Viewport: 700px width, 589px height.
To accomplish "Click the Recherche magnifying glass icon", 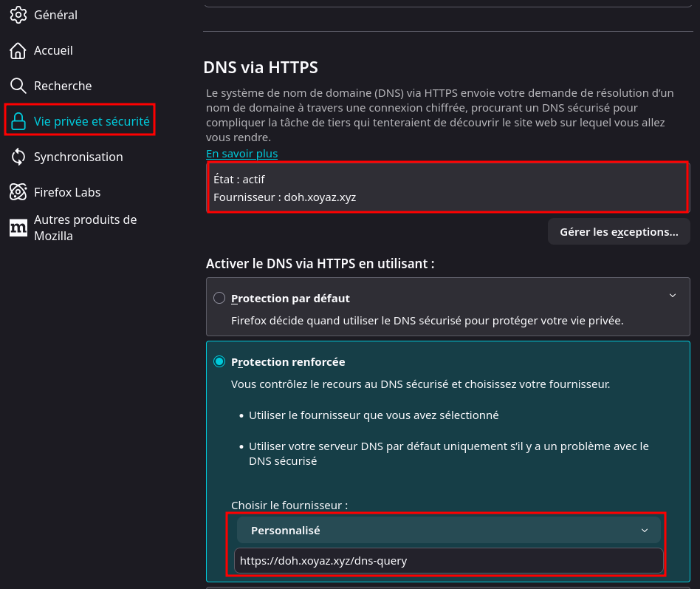I will click(18, 86).
